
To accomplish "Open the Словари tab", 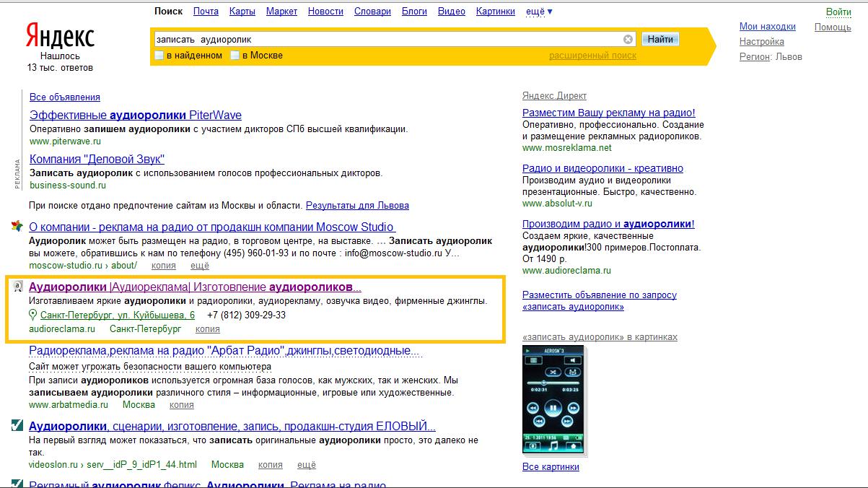I will [x=372, y=12].
